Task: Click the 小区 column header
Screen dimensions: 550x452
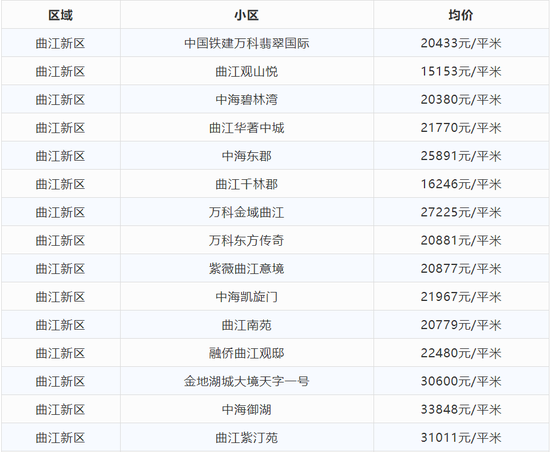Action: pyautogui.click(x=247, y=15)
